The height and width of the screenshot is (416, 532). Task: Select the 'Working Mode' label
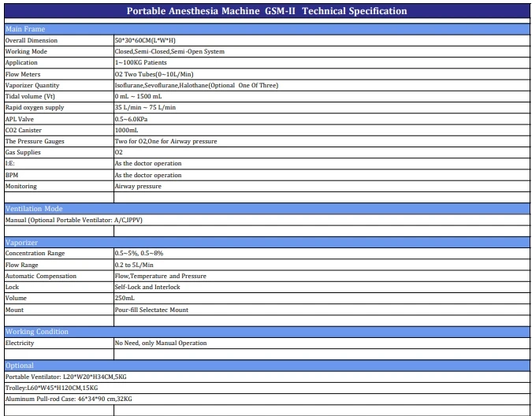(x=26, y=51)
